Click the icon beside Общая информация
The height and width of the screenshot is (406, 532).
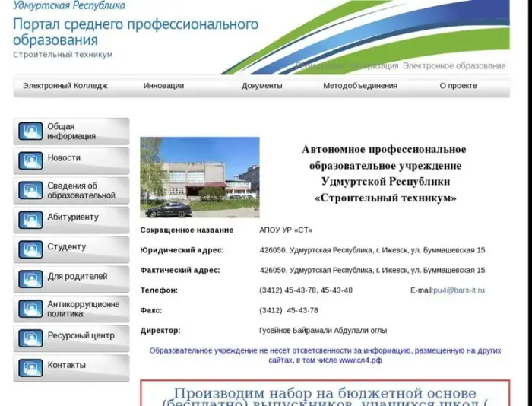click(x=30, y=132)
